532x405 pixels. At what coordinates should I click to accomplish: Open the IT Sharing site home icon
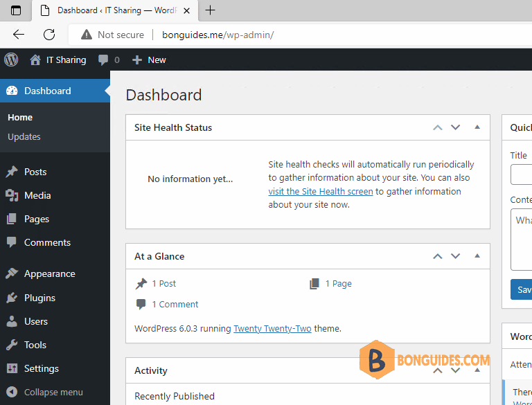(35, 60)
